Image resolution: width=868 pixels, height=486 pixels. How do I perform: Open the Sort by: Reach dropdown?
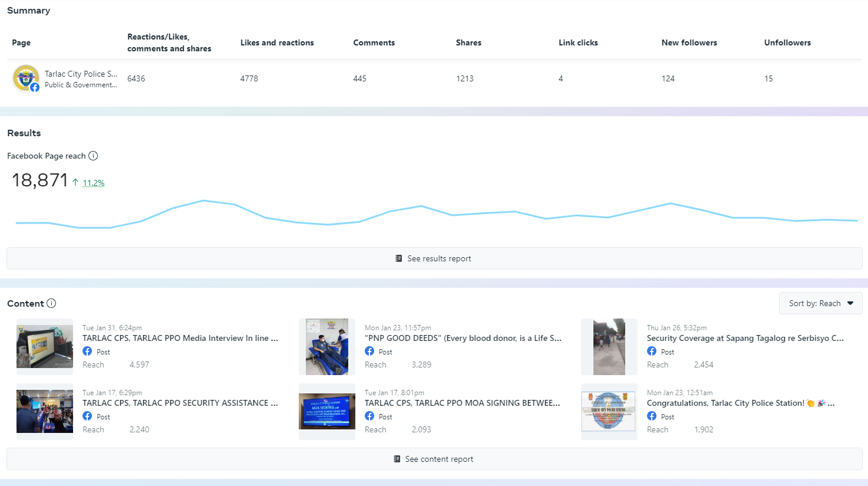click(x=820, y=303)
